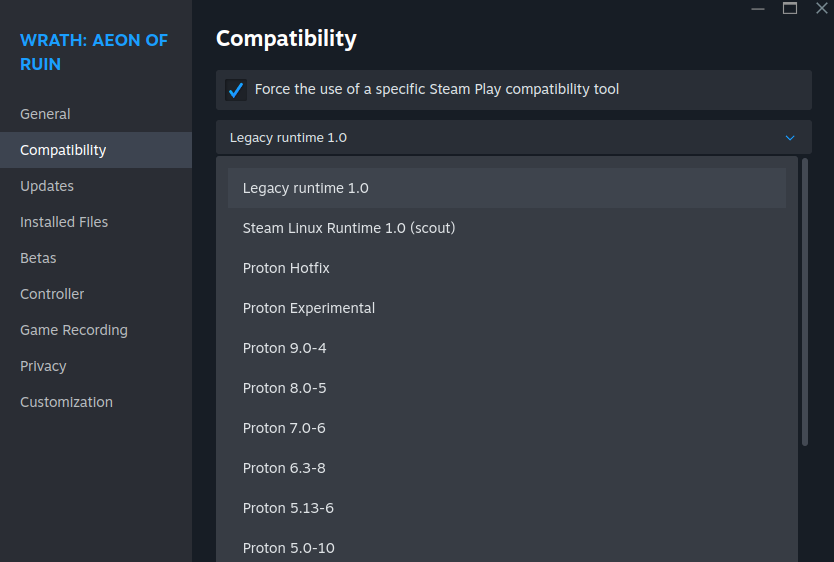The height and width of the screenshot is (562, 834).
Task: Collapse the compatibility tool dropdown chevron
Action: click(790, 138)
